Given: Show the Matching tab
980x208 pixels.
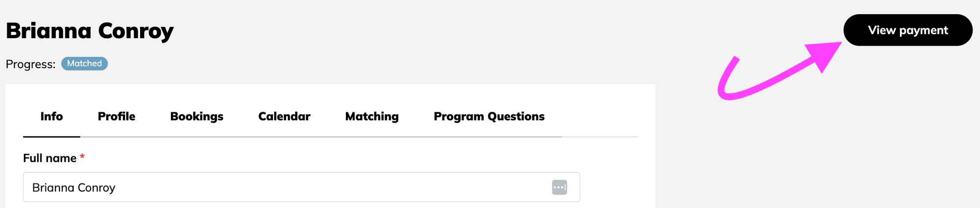Looking at the screenshot, I should [372, 117].
